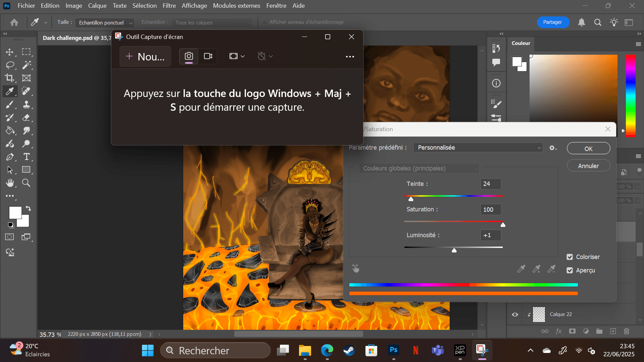Viewport: 644px width, 362px height.
Task: Open the Paramètre prédéfini dropdown
Action: 478,148
